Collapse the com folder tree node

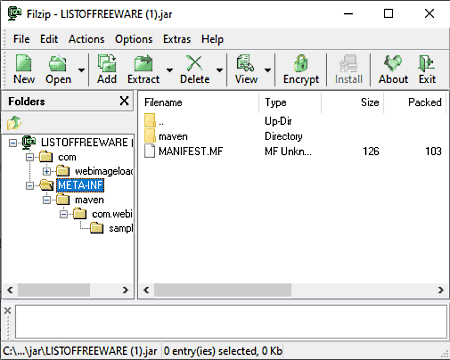click(x=30, y=157)
